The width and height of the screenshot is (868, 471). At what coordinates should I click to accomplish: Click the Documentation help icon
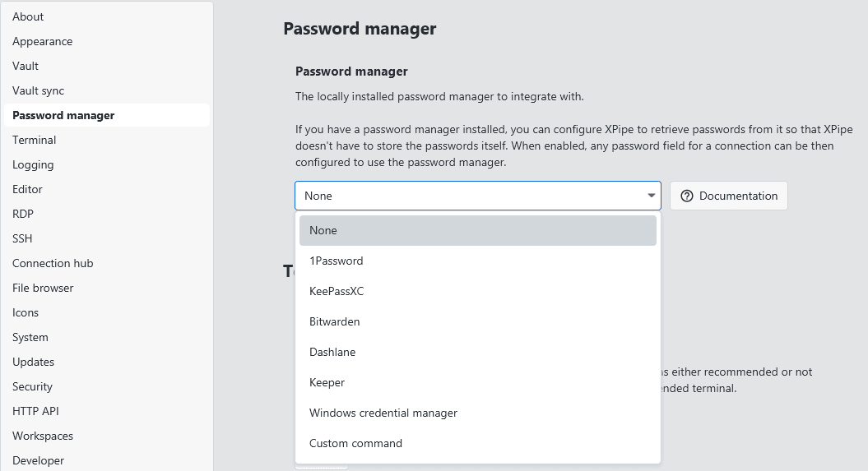(x=687, y=196)
